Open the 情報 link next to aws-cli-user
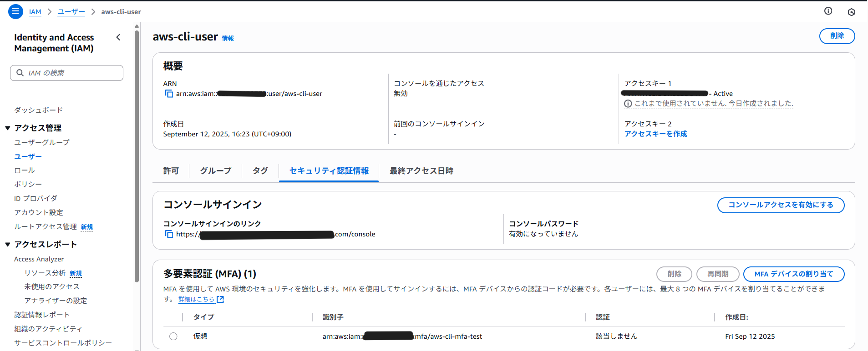Screen dimensions: 868x351 coord(228,38)
